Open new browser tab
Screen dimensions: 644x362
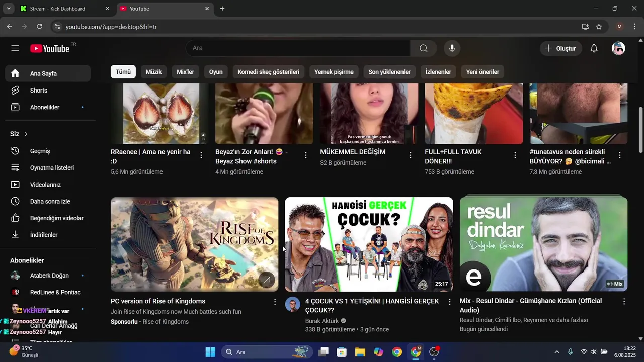(x=222, y=9)
